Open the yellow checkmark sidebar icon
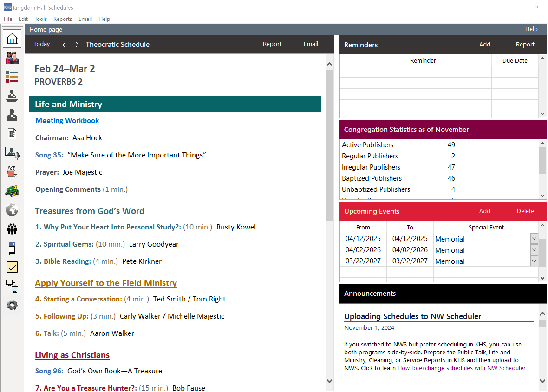The image size is (548, 392). click(12, 267)
